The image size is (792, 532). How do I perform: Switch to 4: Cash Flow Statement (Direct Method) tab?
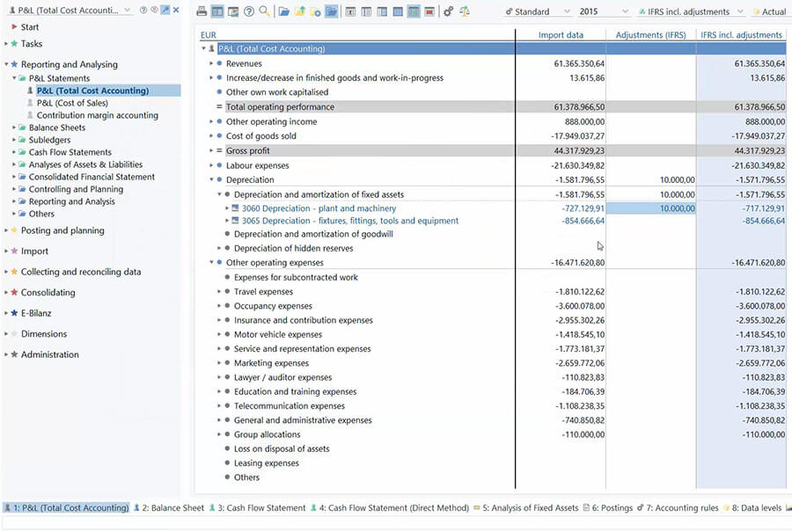pyautogui.click(x=390, y=507)
